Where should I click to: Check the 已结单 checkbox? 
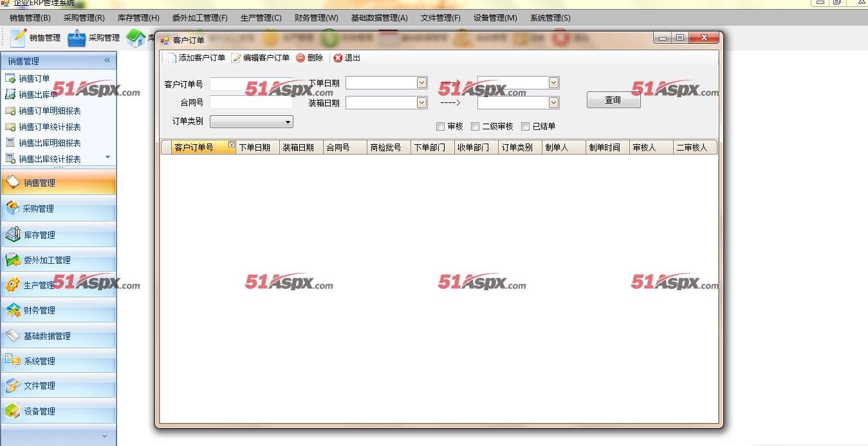tap(526, 127)
